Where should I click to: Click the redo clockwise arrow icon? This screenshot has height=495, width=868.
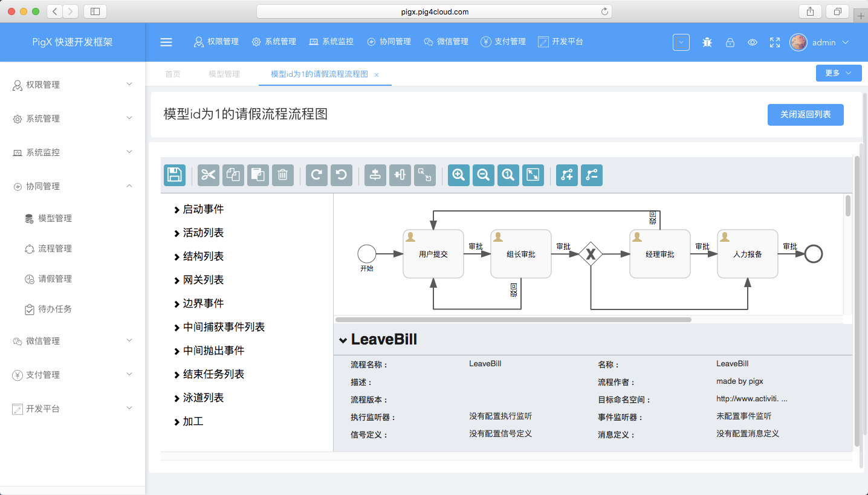click(317, 175)
